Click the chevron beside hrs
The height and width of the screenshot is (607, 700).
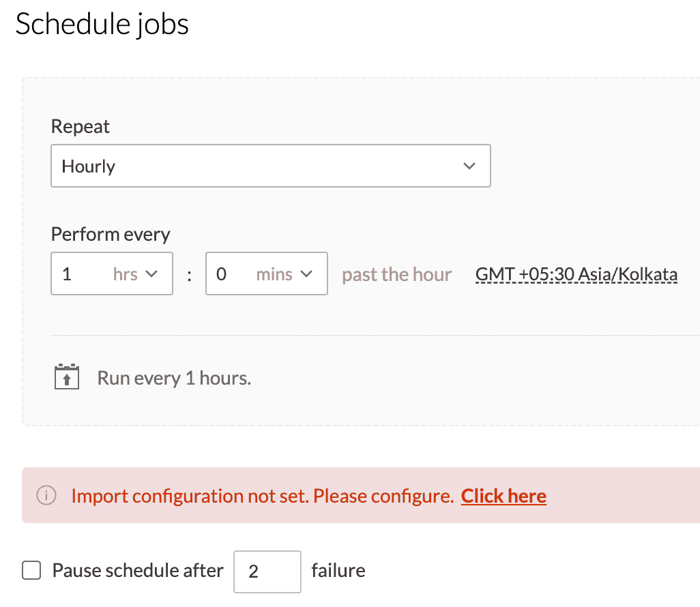pos(151,274)
